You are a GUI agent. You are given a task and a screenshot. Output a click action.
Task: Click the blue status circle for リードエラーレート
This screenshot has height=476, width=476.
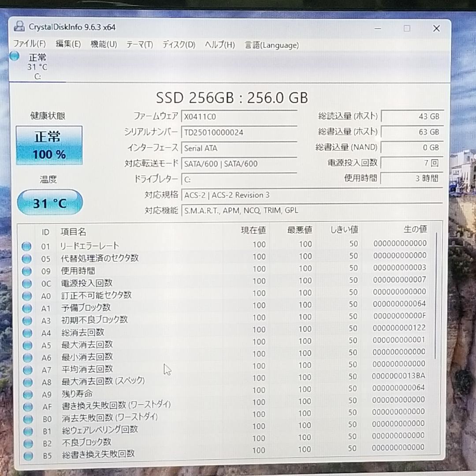click(x=26, y=246)
